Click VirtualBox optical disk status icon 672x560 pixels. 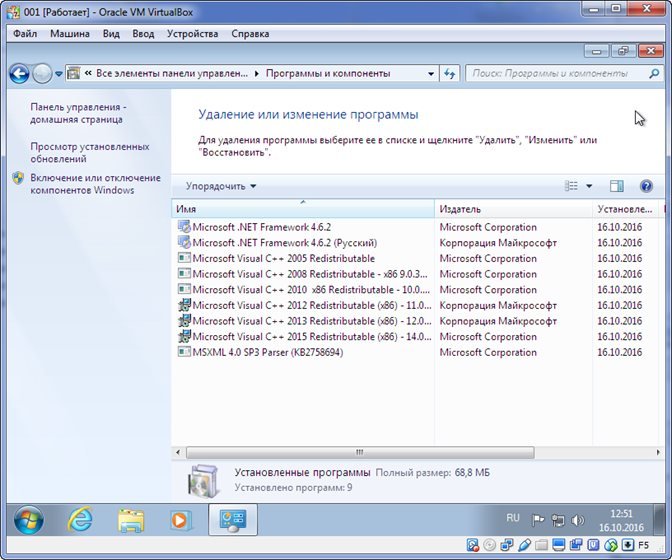489,545
